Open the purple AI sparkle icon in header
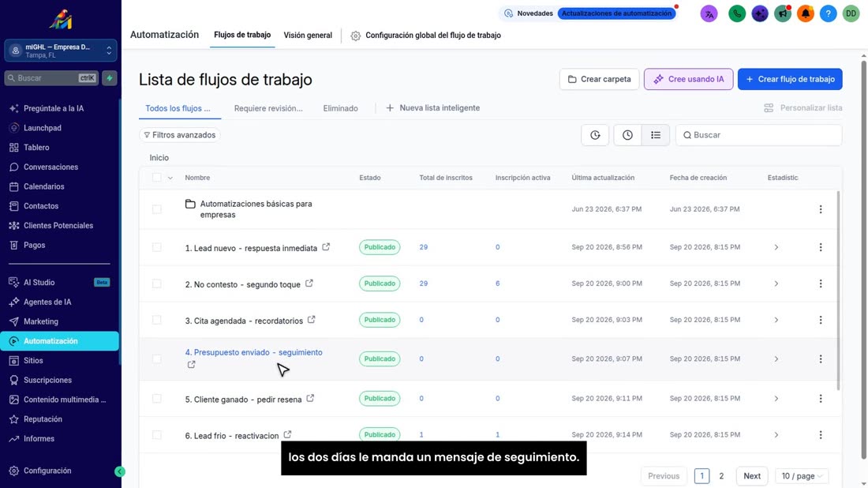The width and height of the screenshot is (868, 488). [x=759, y=14]
